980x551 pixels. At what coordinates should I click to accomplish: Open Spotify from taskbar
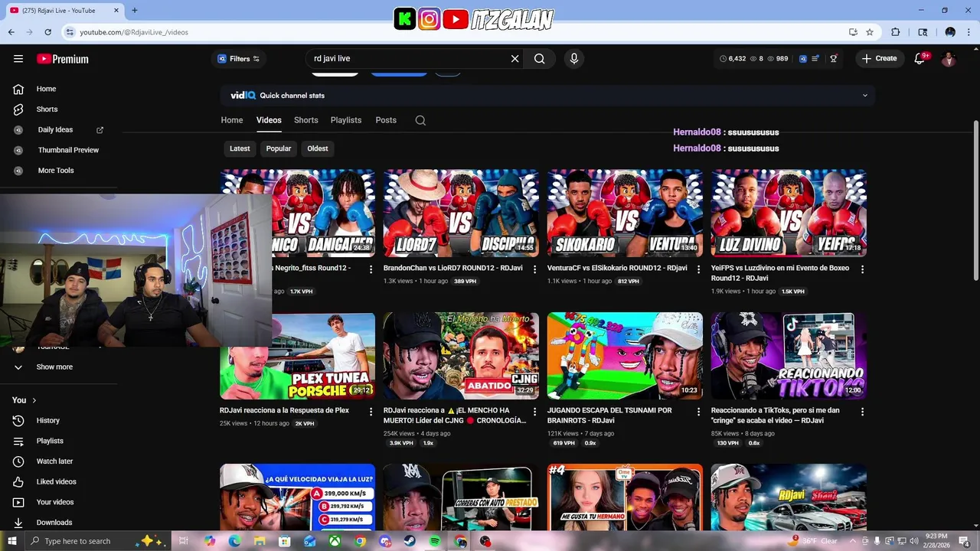(435, 541)
